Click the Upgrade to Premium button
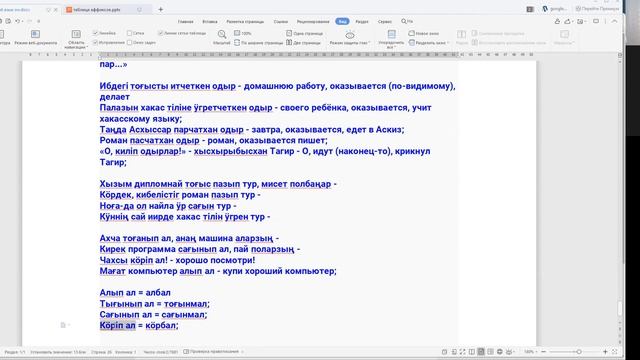Screen dimensions: 640x360 pyautogui.click(x=597, y=9)
